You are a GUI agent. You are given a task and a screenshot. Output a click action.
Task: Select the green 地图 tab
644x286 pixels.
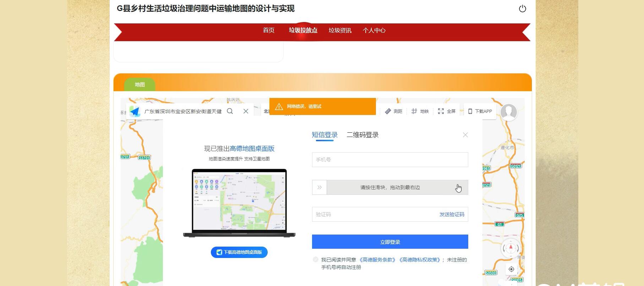tap(140, 84)
